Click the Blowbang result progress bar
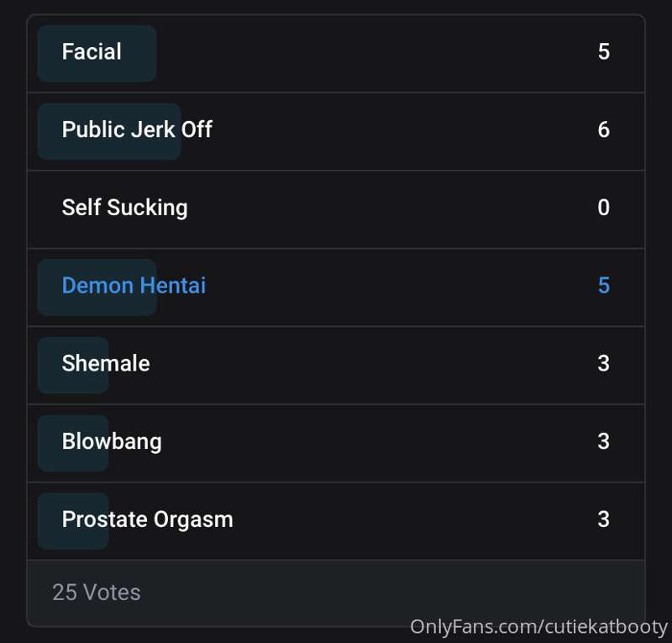The height and width of the screenshot is (643, 672). [73, 443]
